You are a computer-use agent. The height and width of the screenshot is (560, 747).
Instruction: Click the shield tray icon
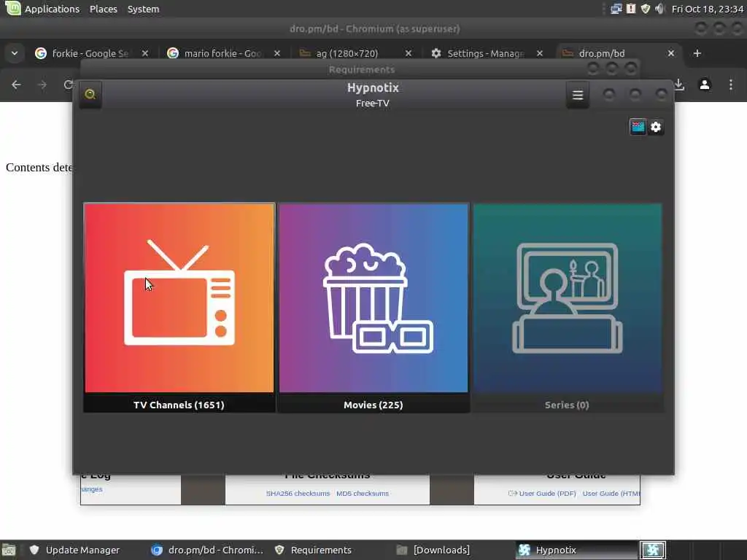pos(646,9)
